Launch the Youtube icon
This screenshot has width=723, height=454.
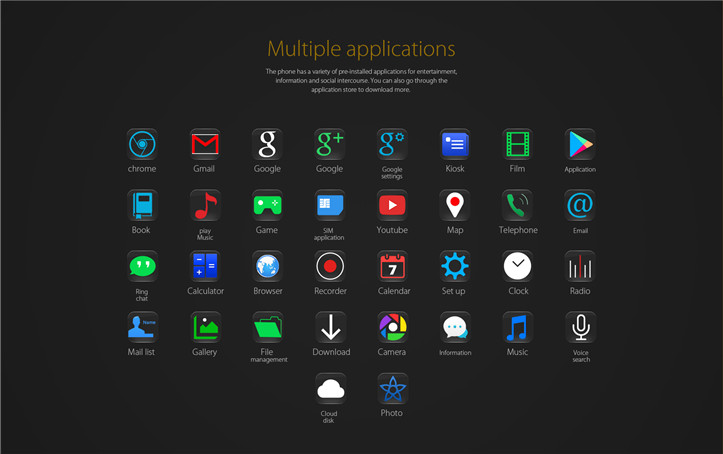pyautogui.click(x=392, y=205)
